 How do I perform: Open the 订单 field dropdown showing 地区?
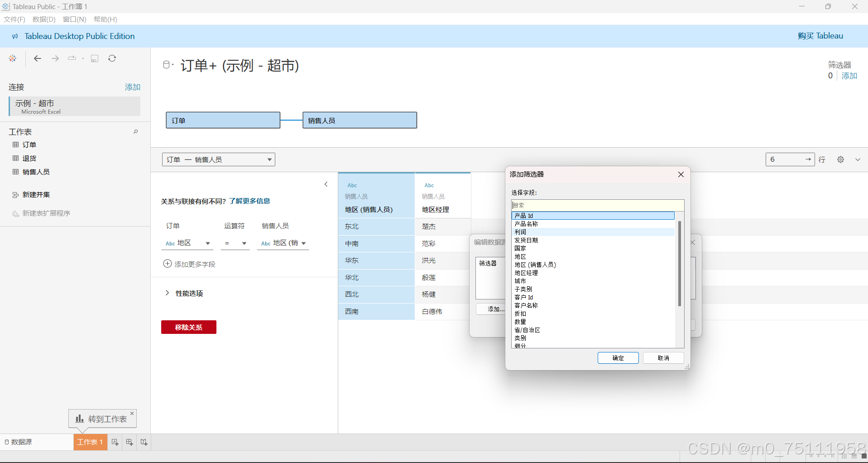tap(188, 243)
